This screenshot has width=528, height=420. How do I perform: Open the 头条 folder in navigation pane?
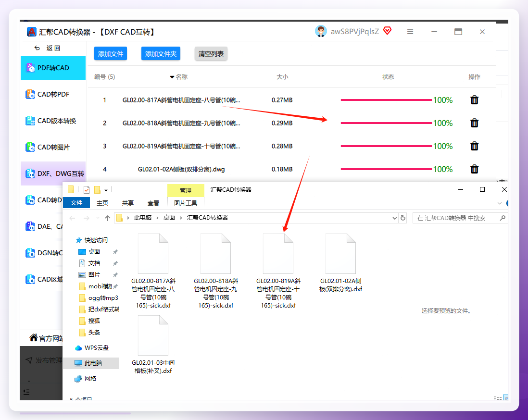pyautogui.click(x=89, y=333)
